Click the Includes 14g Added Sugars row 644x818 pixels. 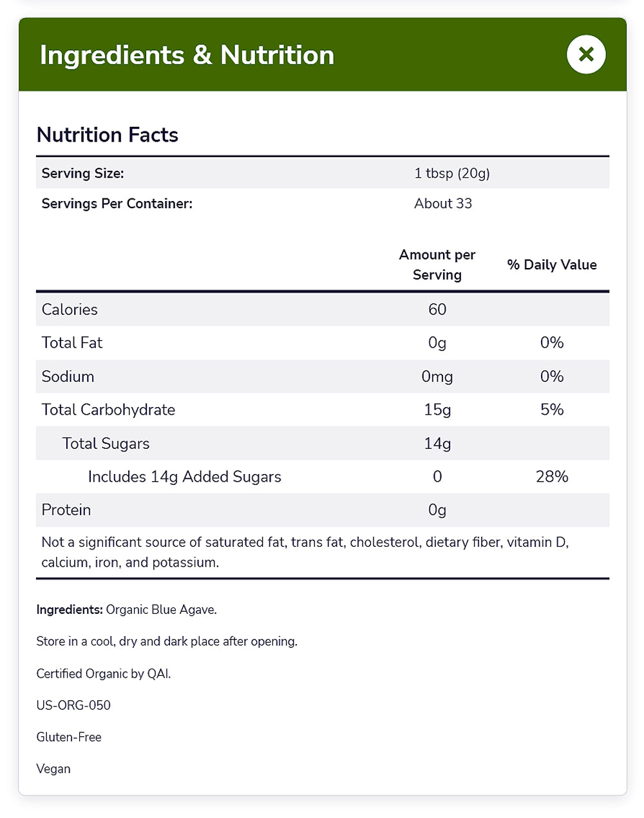[x=185, y=477]
